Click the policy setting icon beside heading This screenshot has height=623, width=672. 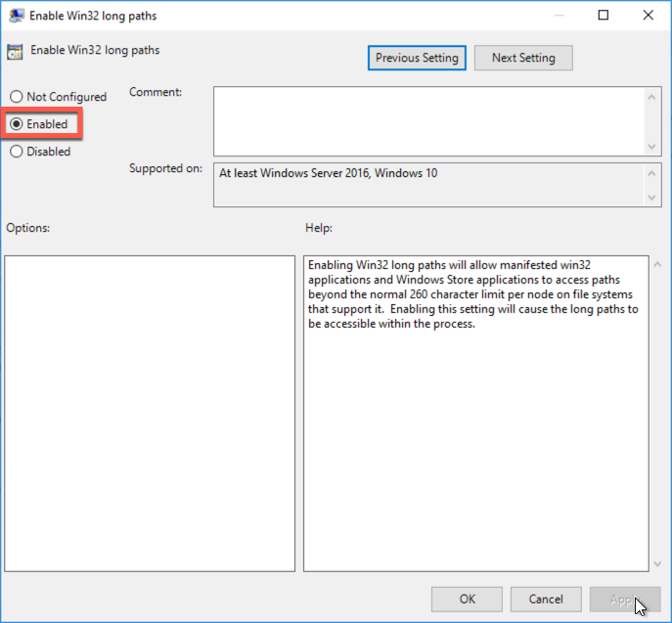pos(15,52)
